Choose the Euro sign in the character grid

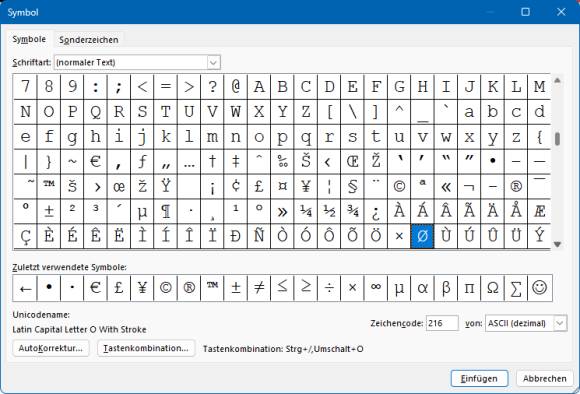tap(95, 162)
